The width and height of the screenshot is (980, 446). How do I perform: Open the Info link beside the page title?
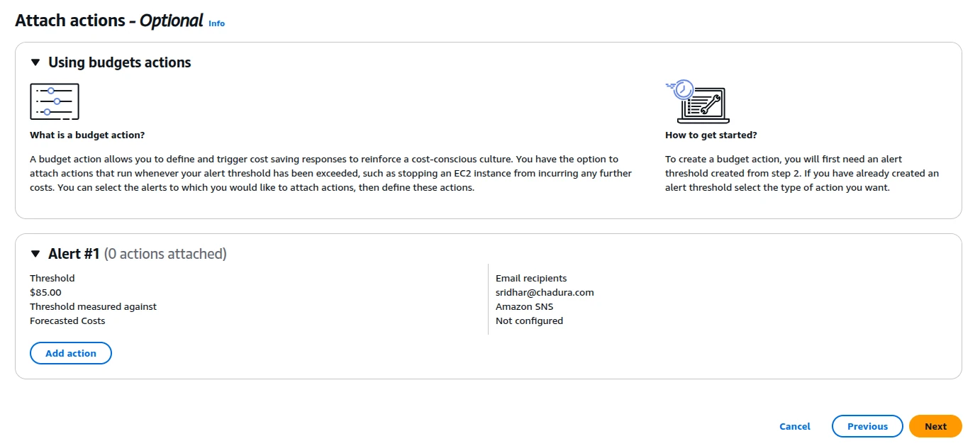coord(216,23)
